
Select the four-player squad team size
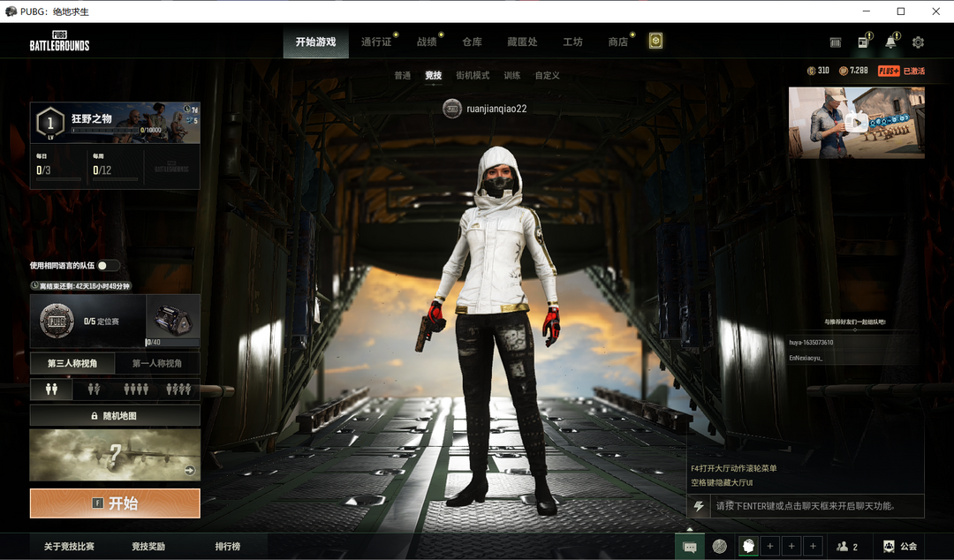[178, 390]
